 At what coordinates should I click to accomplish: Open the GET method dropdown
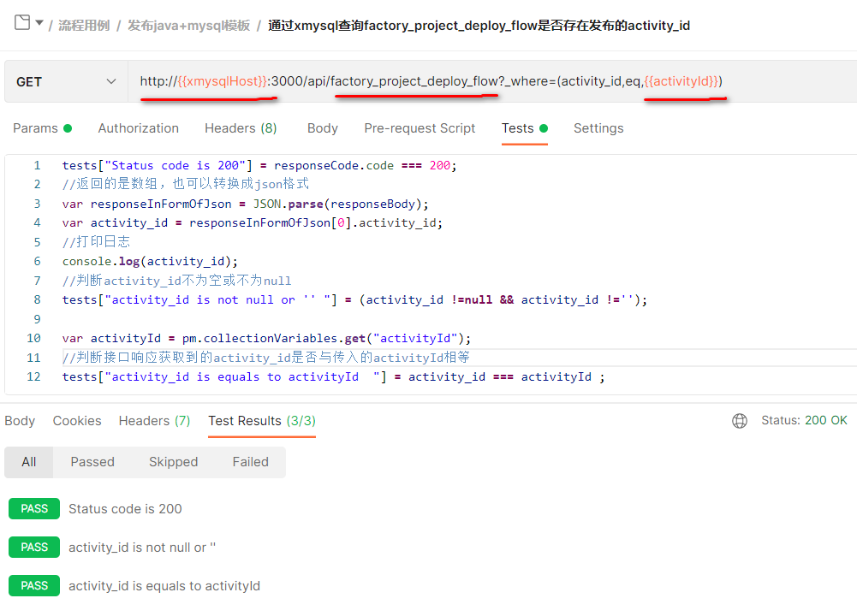coord(66,81)
